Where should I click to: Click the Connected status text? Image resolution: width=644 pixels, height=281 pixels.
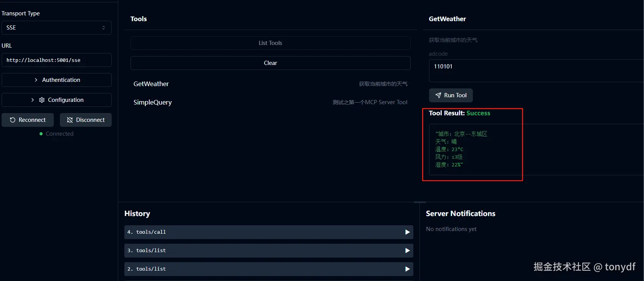click(x=59, y=134)
